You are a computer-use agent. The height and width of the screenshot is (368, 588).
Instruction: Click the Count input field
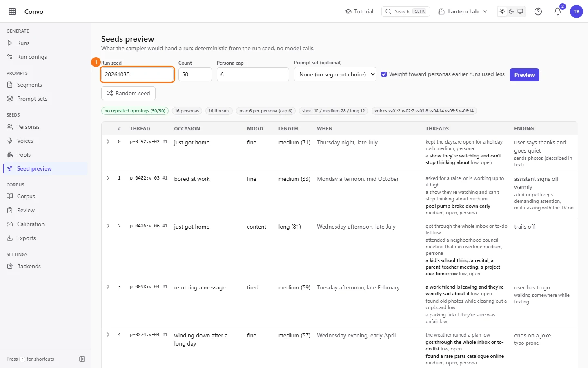[x=195, y=74]
